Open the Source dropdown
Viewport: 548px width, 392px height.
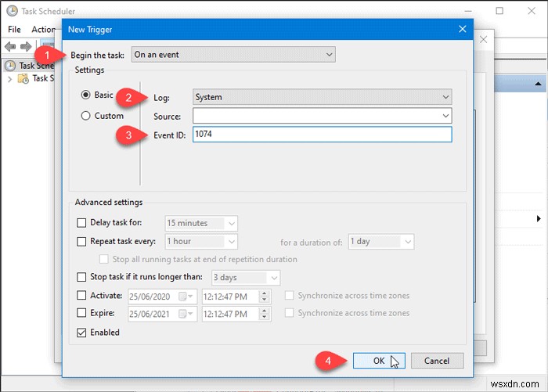pos(322,116)
